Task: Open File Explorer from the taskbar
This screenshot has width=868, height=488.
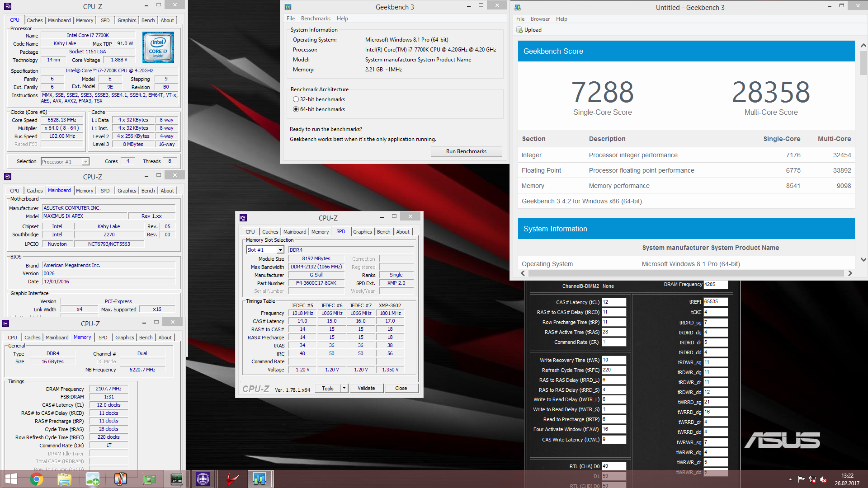Action: click(65, 479)
